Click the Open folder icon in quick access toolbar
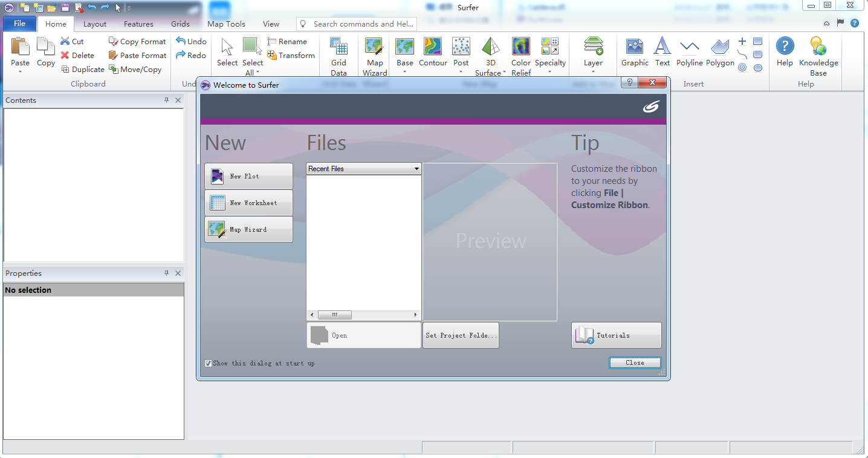The image size is (868, 458). click(52, 8)
